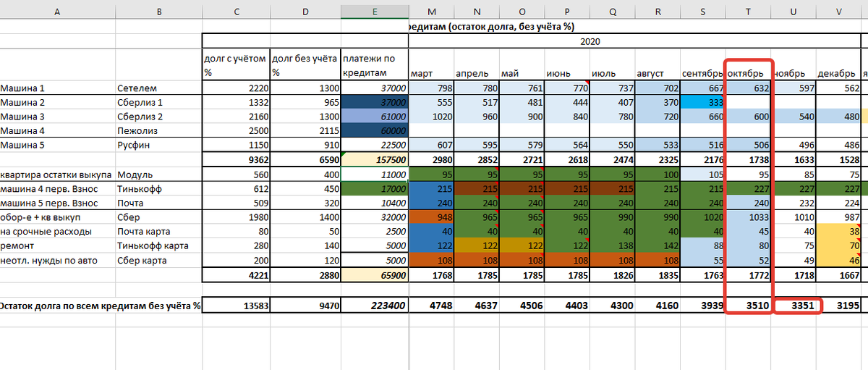Select the 'долг без учёта %' header cell

pyautogui.click(x=305, y=65)
